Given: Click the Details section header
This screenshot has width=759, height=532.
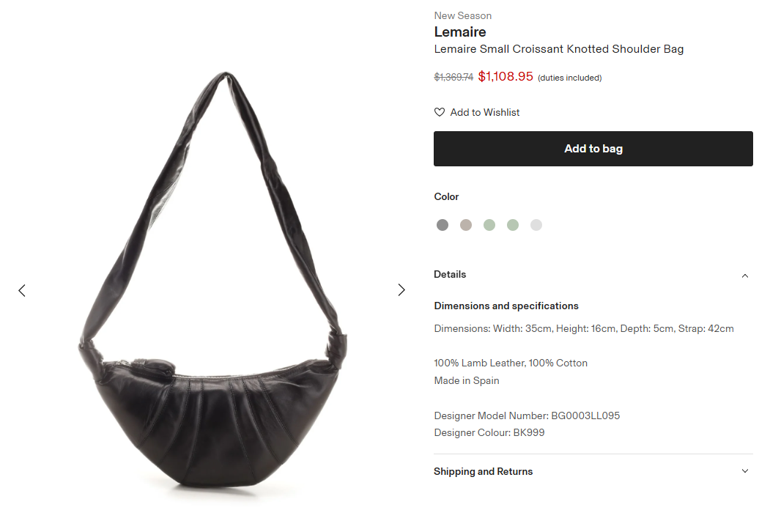Looking at the screenshot, I should tap(593, 275).
